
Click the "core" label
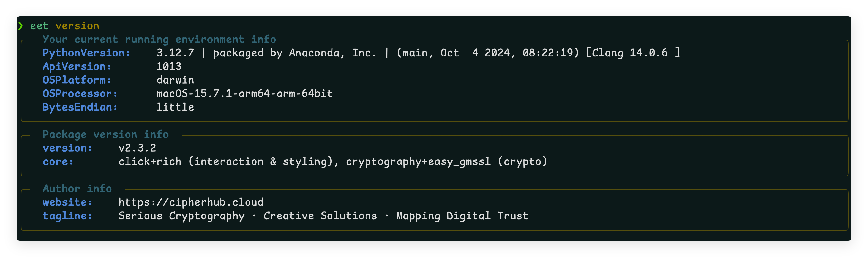58,161
